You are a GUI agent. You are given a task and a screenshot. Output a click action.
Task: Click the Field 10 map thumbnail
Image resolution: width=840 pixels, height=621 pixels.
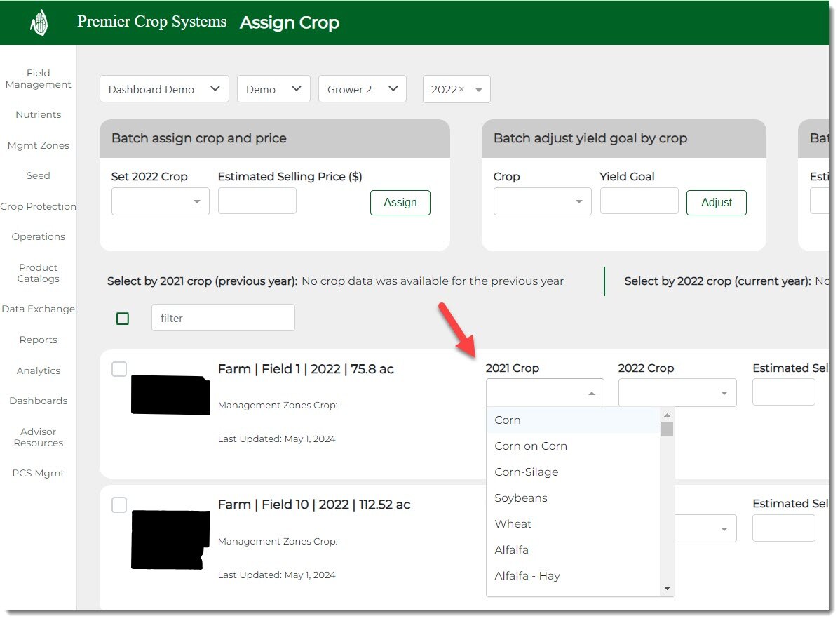[x=170, y=539]
